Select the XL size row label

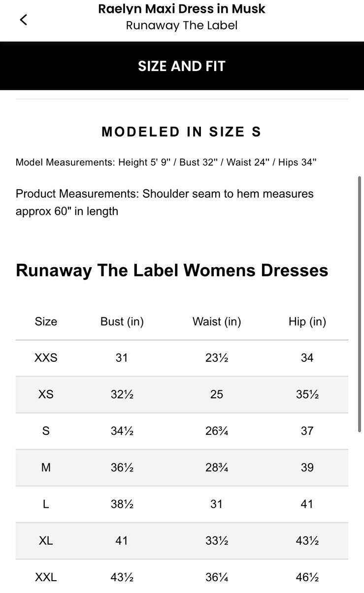(x=46, y=541)
